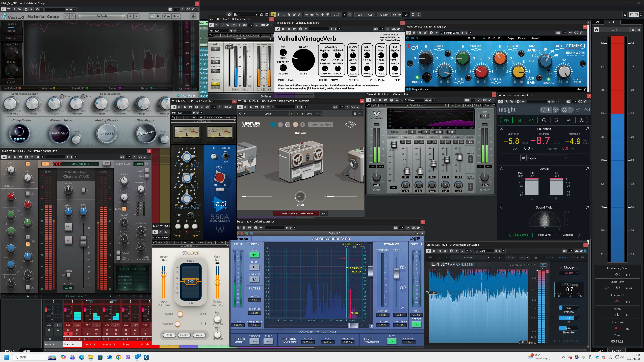Viewport: 644px width, 362px height.
Task: Switch Sound Field to Polar Level tab
Action: (x=544, y=235)
